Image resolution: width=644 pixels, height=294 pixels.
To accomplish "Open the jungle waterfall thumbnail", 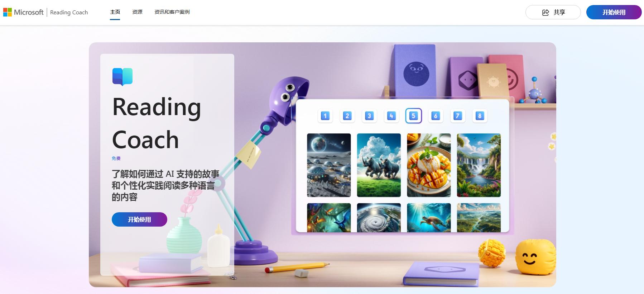I will (479, 165).
